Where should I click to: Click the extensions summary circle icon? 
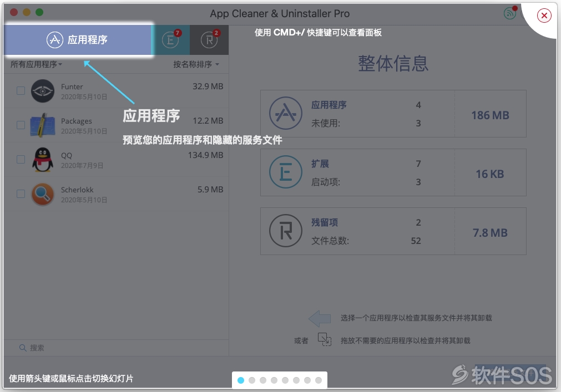(x=286, y=172)
